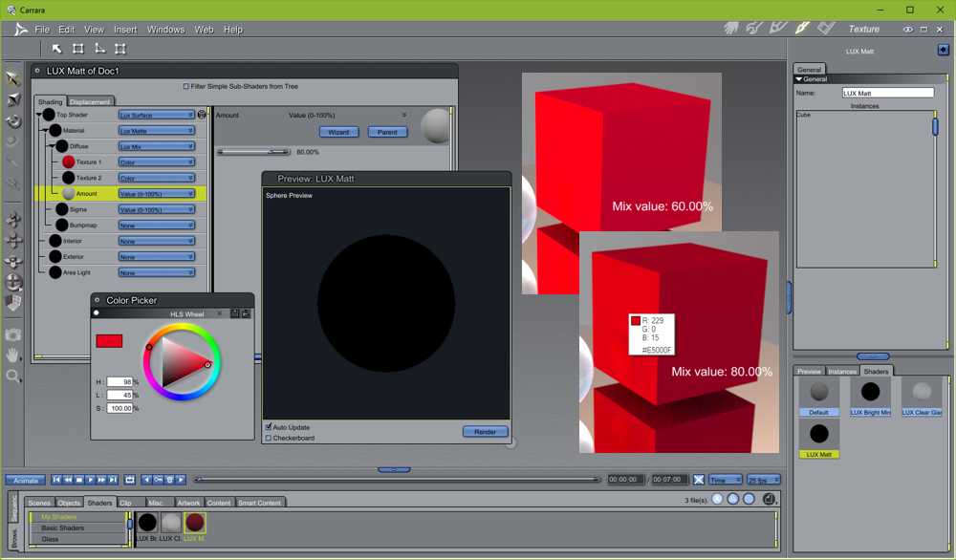Click the save icon next to Lux Surface
956x560 pixels.
coord(202,115)
